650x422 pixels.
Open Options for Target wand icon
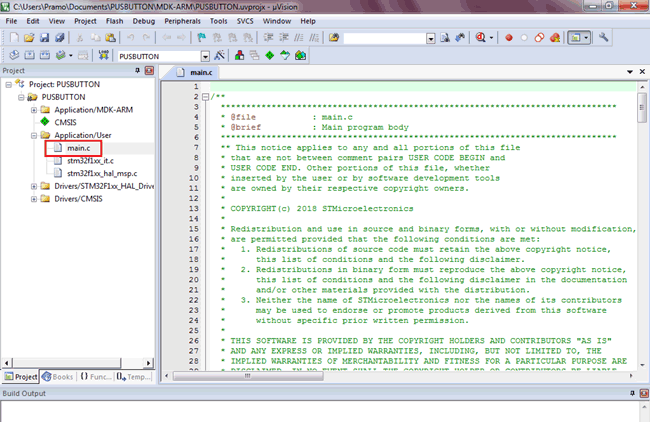point(219,55)
